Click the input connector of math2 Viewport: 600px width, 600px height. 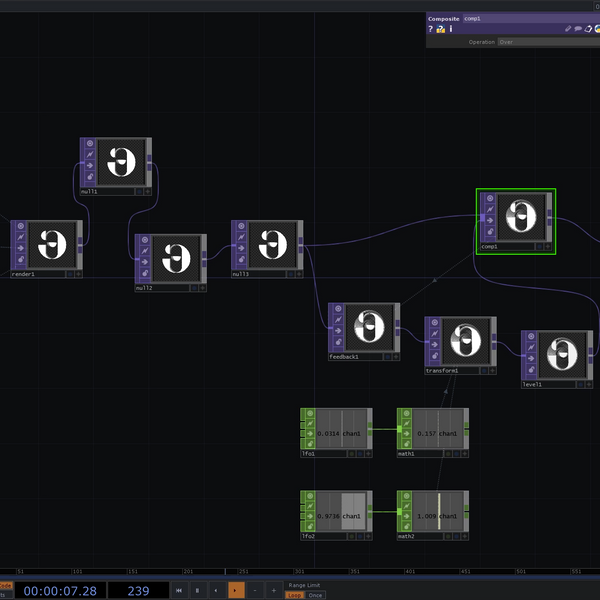[399, 512]
